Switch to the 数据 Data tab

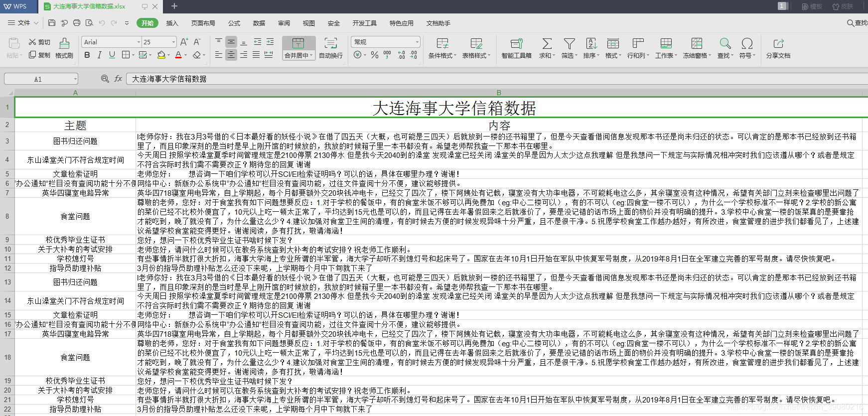pos(259,23)
